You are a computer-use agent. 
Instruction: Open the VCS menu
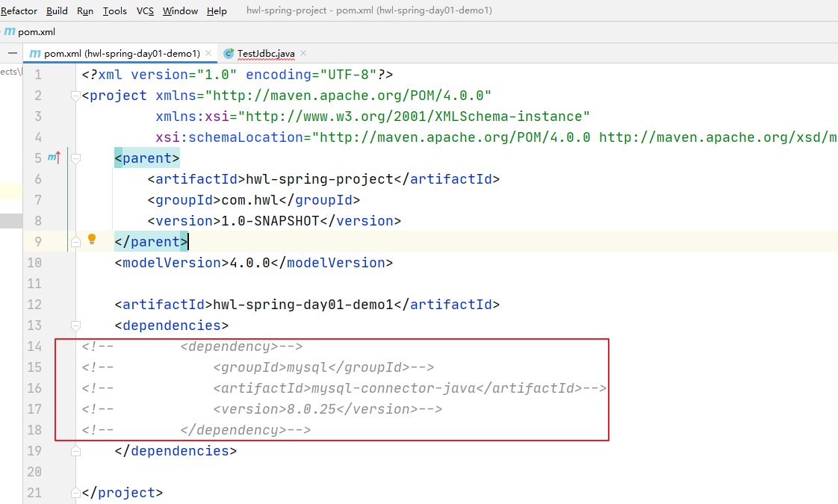(x=145, y=10)
